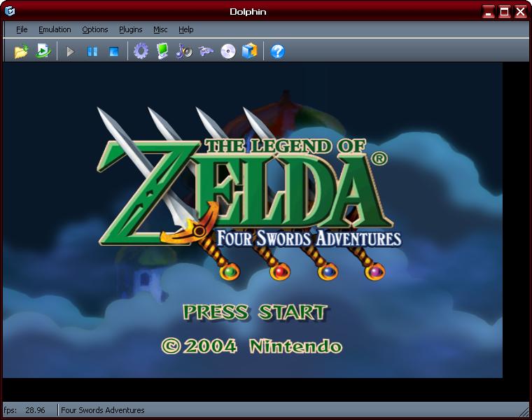The height and width of the screenshot is (420, 532).
Task: Click 'Four Swords Adventures' status bar text
Action: pos(103,410)
